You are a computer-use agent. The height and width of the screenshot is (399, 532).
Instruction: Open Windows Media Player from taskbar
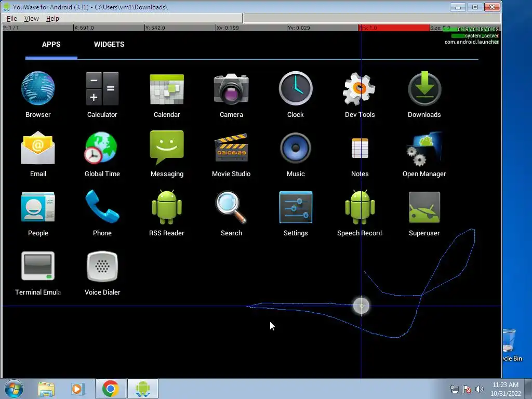pos(77,389)
